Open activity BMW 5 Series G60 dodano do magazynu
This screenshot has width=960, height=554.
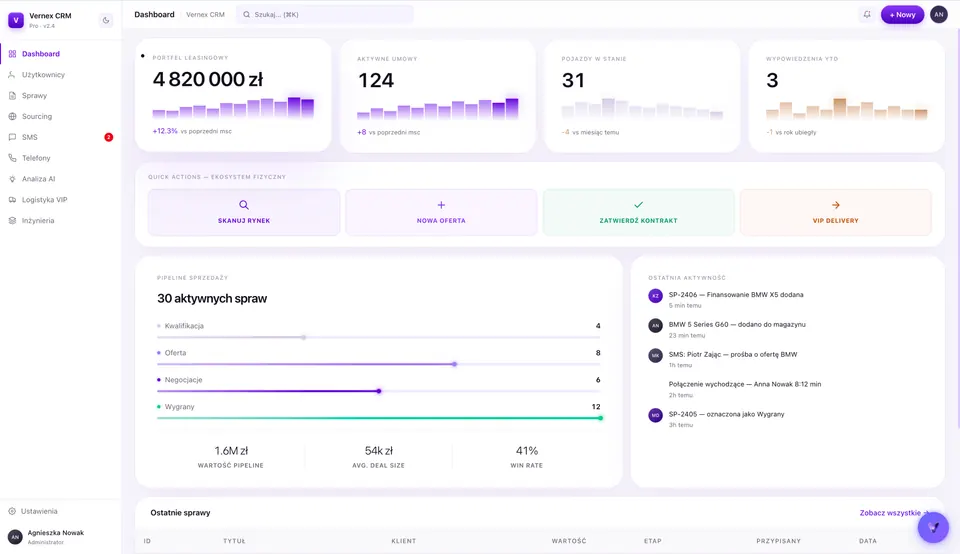pyautogui.click(x=787, y=329)
